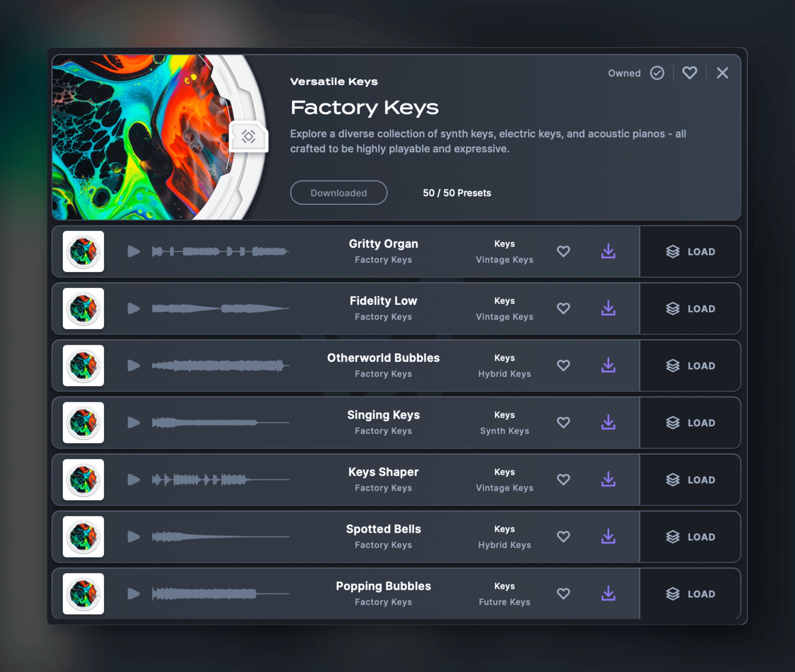Click the Owned checkmark icon

click(x=657, y=73)
